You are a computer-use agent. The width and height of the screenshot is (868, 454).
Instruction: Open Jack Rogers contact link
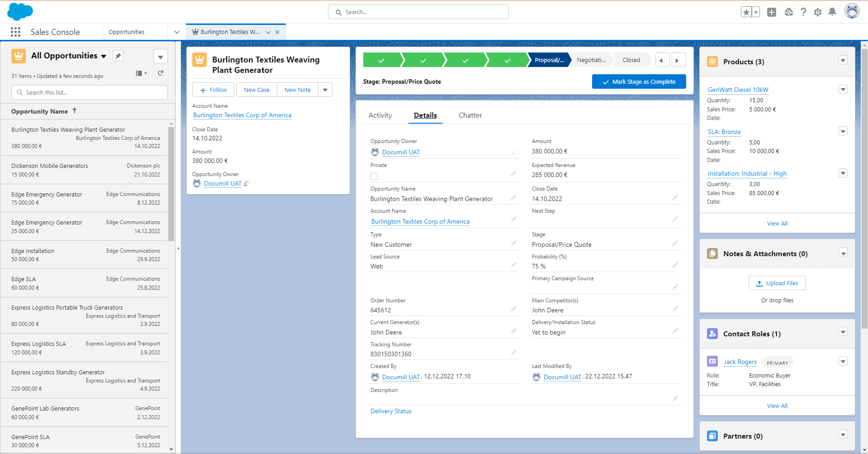[740, 362]
